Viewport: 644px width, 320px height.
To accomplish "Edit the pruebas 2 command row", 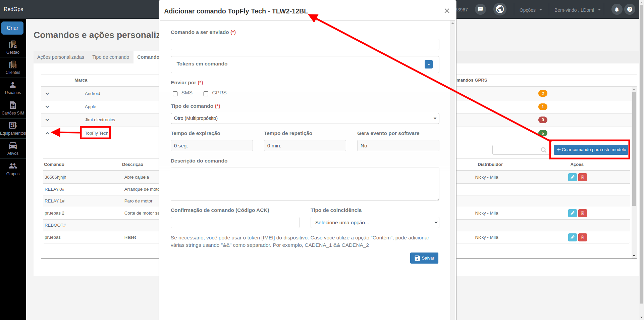I will 572,213.
